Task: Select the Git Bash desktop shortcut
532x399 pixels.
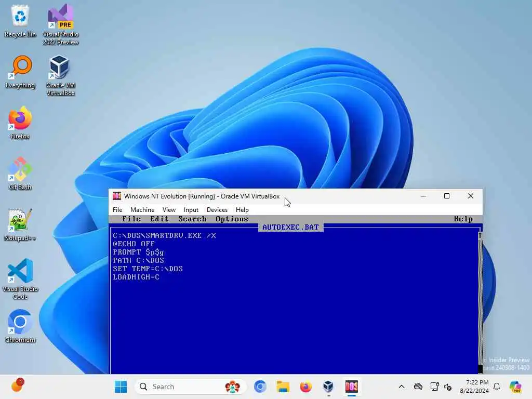Action: (20, 174)
